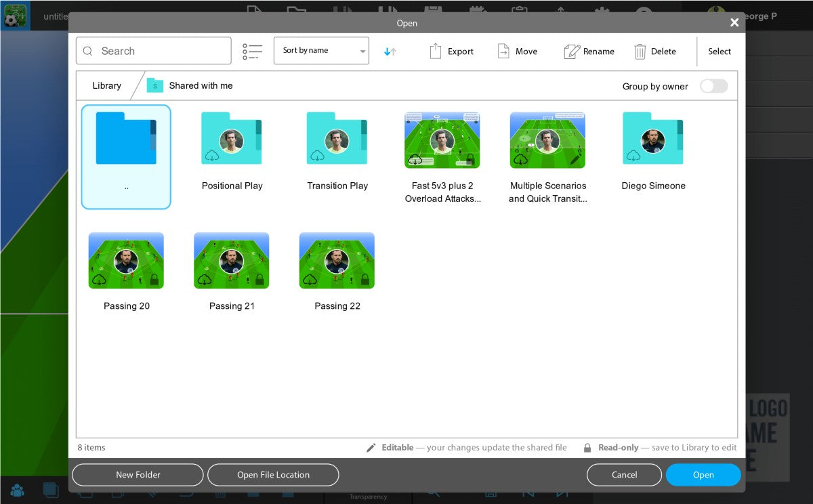The image size is (813, 504).
Task: Select the Passing 21 thumbnail
Action: [x=232, y=261]
